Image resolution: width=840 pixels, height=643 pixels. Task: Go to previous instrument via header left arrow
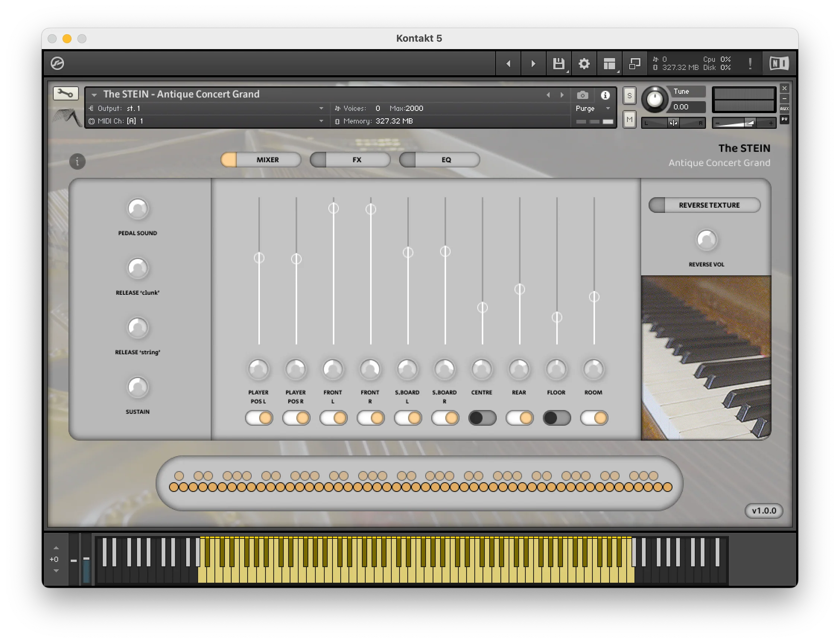tap(508, 64)
